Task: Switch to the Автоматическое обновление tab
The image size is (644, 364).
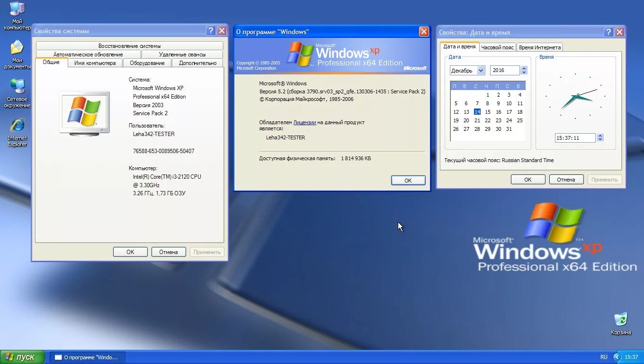Action: tap(88, 55)
